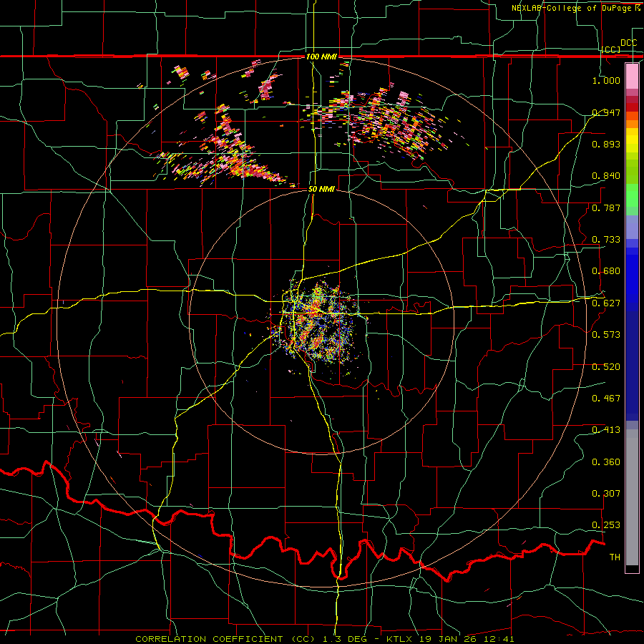Click the [CC] label above the color bar
Viewport: 644px width, 644px height.
tap(611, 49)
